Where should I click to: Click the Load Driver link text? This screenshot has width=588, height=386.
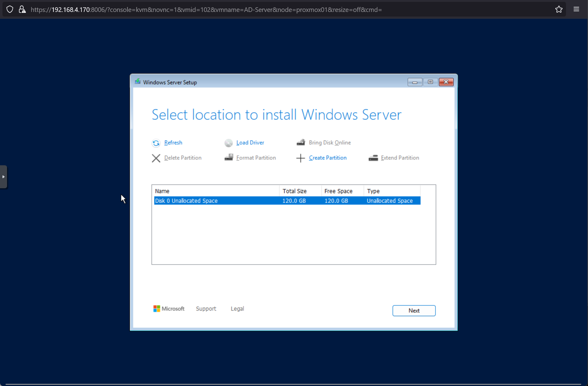coord(250,143)
